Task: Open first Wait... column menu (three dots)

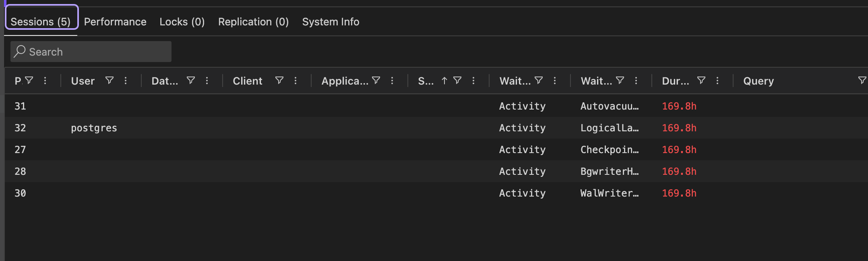Action: pos(555,81)
